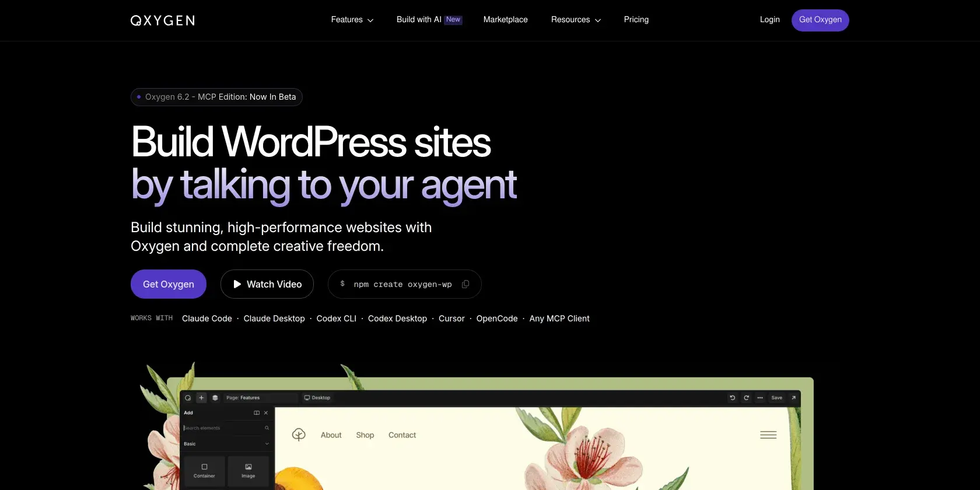The width and height of the screenshot is (980, 490).
Task: Add a Container element tile
Action: pyautogui.click(x=204, y=471)
